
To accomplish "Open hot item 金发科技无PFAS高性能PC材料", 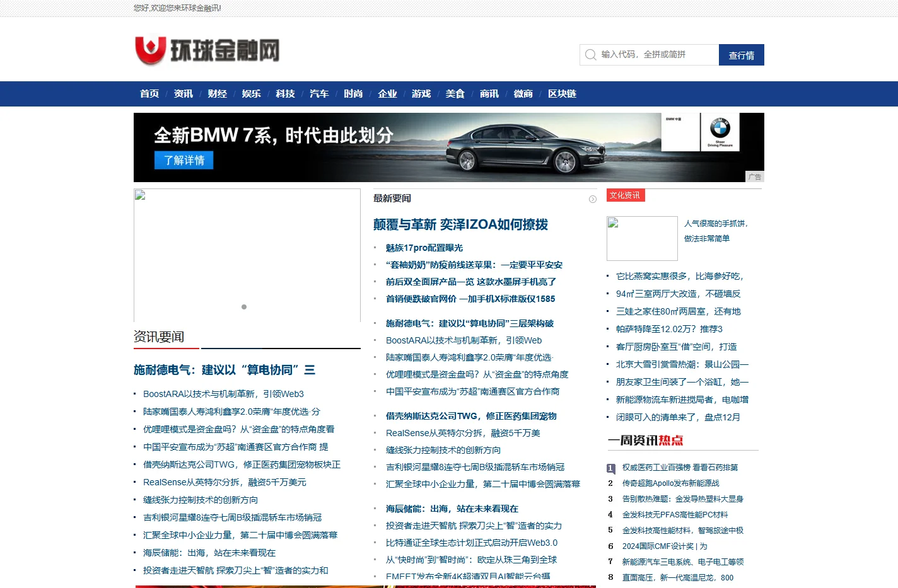I will pos(675,515).
